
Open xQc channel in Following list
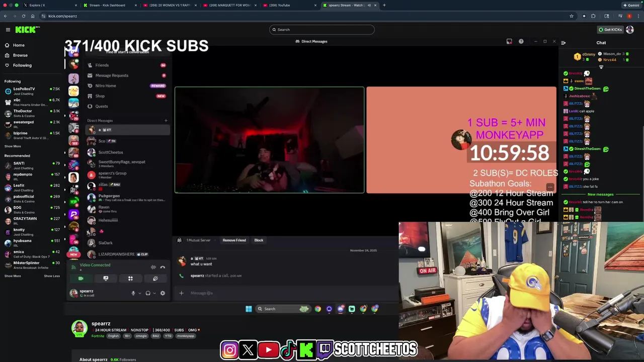pyautogui.click(x=31, y=102)
